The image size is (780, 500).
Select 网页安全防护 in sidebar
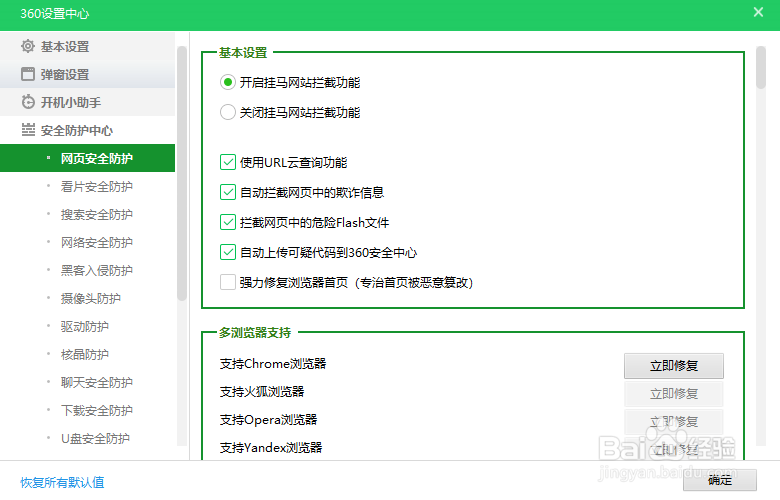pyautogui.click(x=88, y=158)
